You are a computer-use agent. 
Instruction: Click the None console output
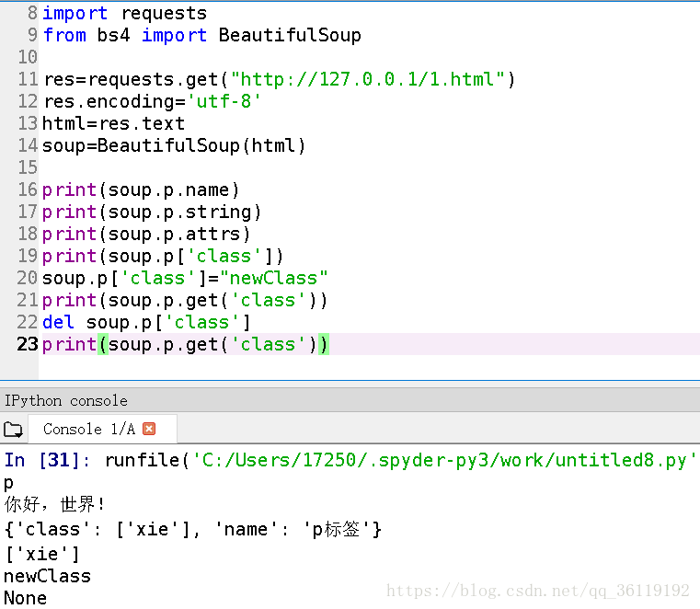click(x=26, y=598)
